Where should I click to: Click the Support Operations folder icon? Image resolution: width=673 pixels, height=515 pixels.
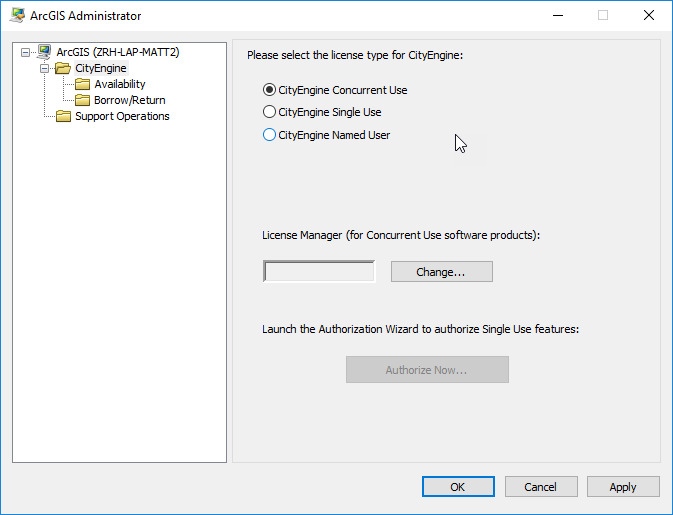point(63,116)
